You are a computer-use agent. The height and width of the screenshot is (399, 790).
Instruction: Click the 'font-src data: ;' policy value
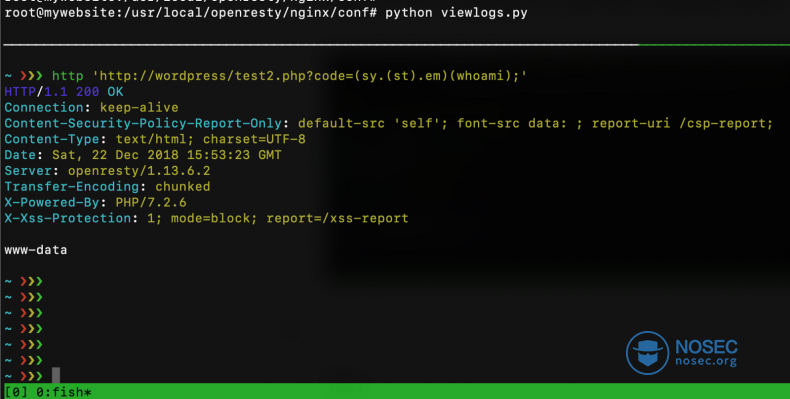coord(520,123)
